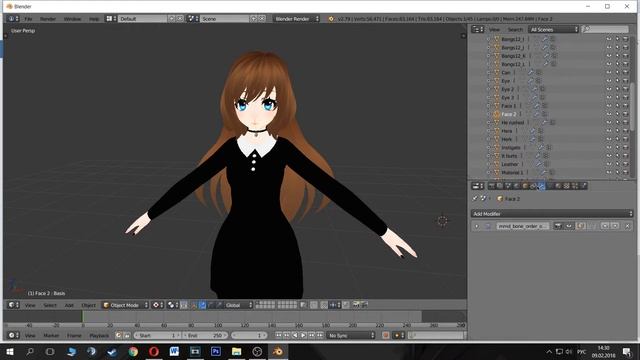Expand the Eye 2 tree row
The image size is (640, 360).
click(x=488, y=89)
